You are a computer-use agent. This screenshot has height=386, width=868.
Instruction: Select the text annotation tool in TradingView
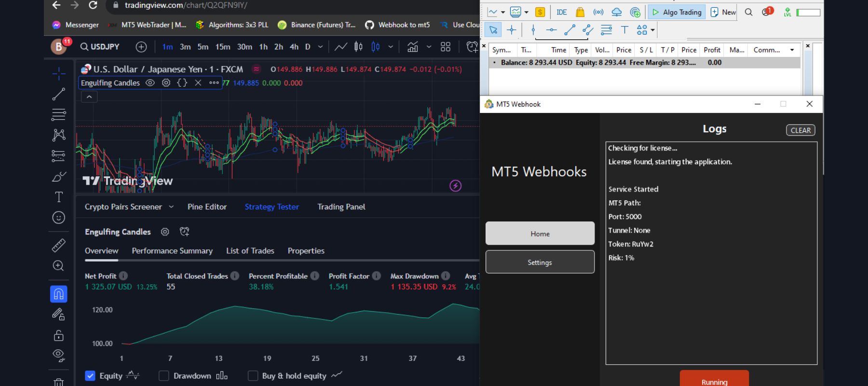click(59, 197)
